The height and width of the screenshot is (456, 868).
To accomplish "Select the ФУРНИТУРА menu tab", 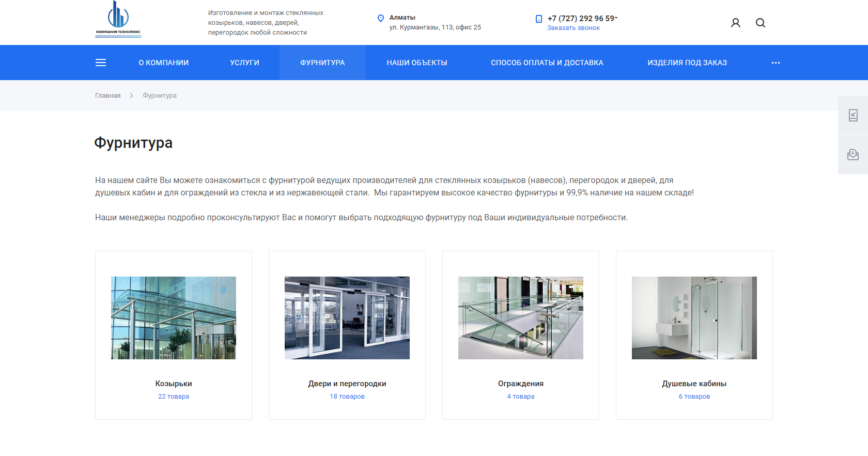I will pos(322,63).
